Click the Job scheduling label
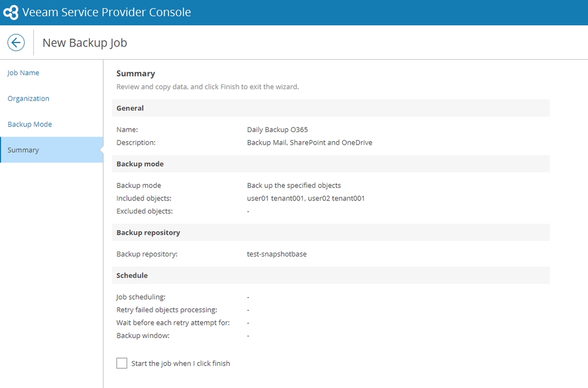588x388 pixels. 141,297
